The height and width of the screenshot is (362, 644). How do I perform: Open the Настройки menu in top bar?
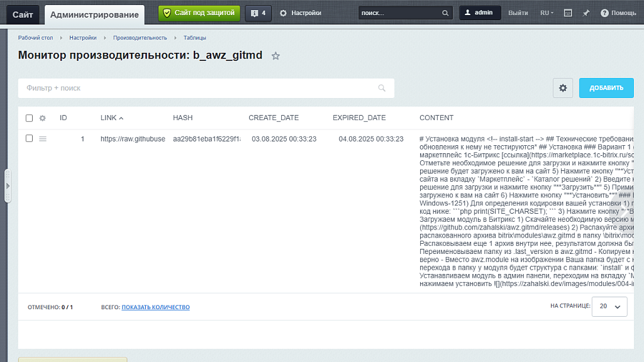pos(301,13)
